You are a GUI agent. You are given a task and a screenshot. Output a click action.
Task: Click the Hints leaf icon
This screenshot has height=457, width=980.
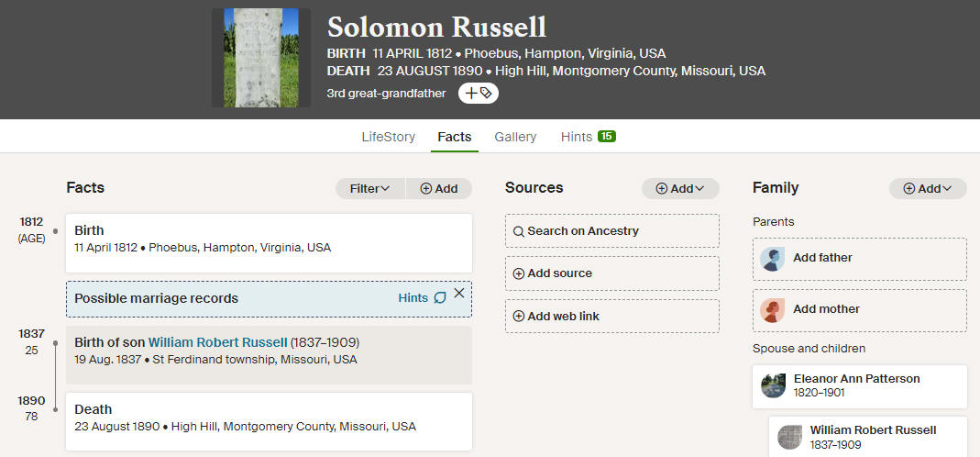point(440,298)
